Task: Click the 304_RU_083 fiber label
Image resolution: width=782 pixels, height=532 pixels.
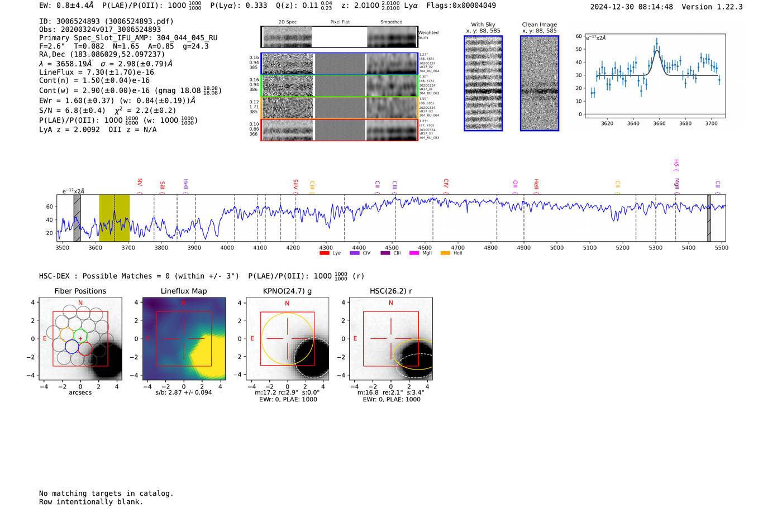Action: click(429, 137)
